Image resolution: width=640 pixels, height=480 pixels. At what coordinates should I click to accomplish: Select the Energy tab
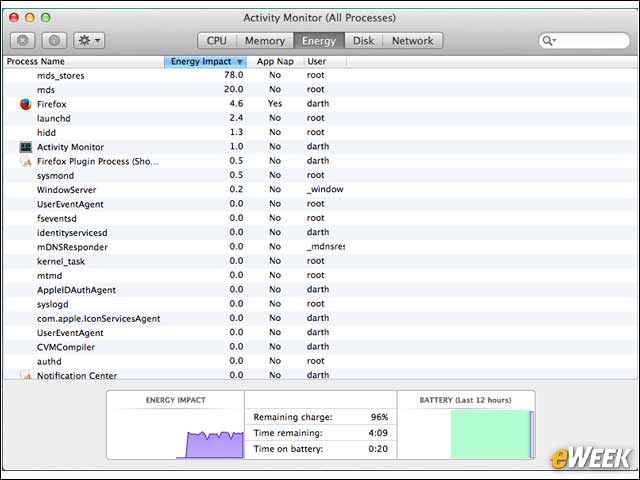pyautogui.click(x=319, y=41)
